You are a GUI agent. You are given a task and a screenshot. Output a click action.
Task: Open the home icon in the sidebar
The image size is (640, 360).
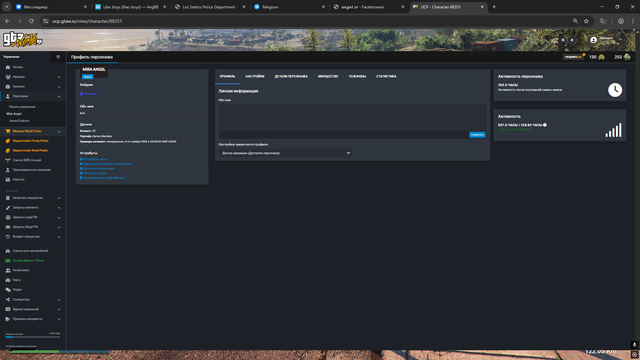point(8,67)
